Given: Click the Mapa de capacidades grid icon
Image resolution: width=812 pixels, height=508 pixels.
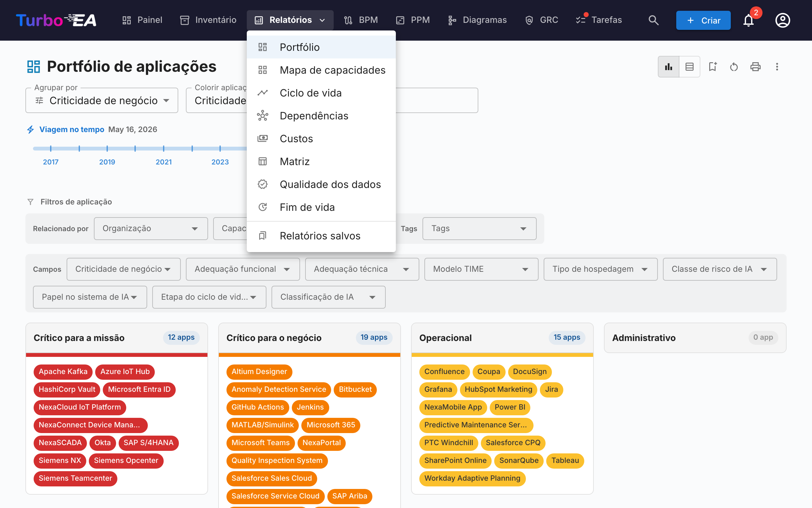Looking at the screenshot, I should pyautogui.click(x=263, y=70).
